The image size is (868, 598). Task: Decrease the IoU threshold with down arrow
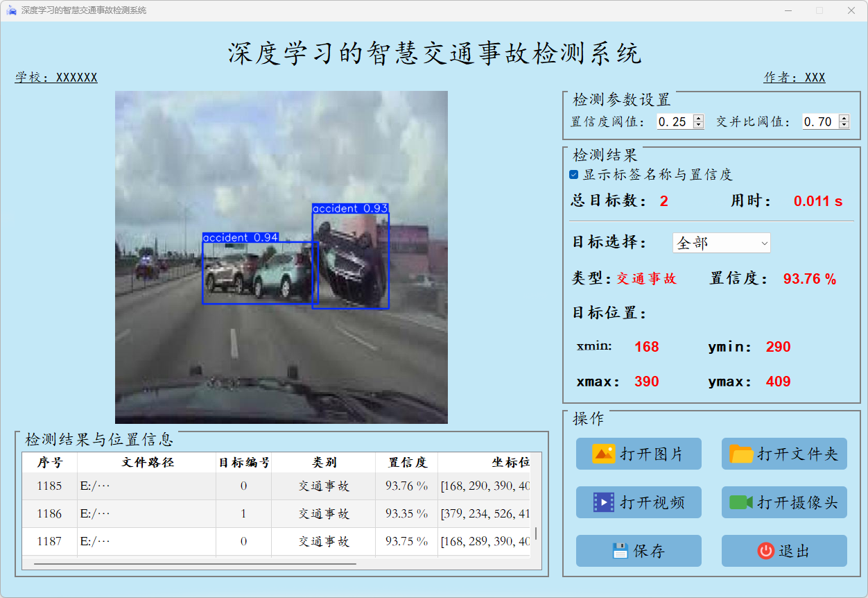[x=844, y=125]
